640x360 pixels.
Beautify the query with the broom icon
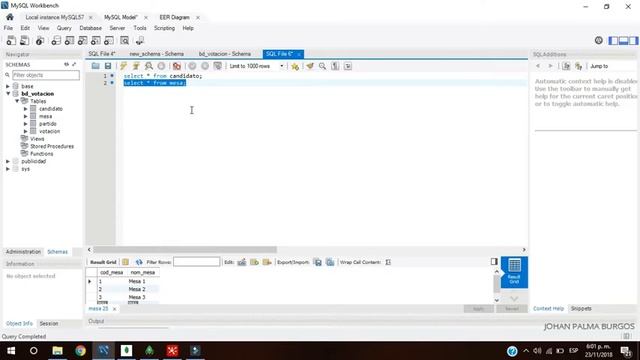(x=310, y=66)
